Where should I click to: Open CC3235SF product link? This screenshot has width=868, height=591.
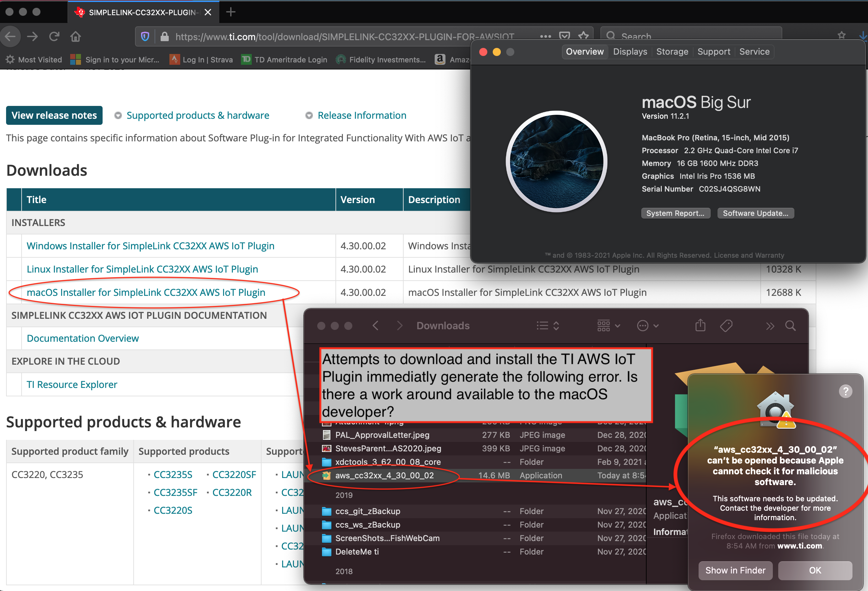coord(175,492)
